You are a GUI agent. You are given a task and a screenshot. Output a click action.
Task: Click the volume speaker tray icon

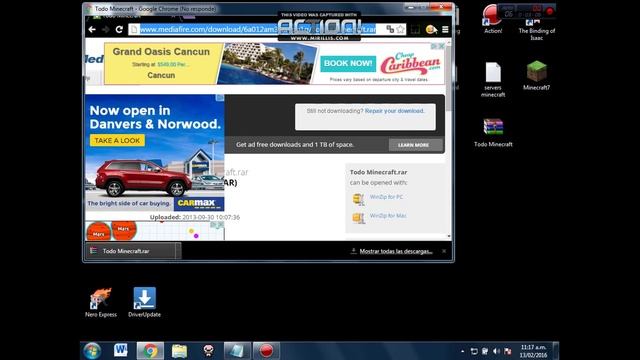pos(496,351)
